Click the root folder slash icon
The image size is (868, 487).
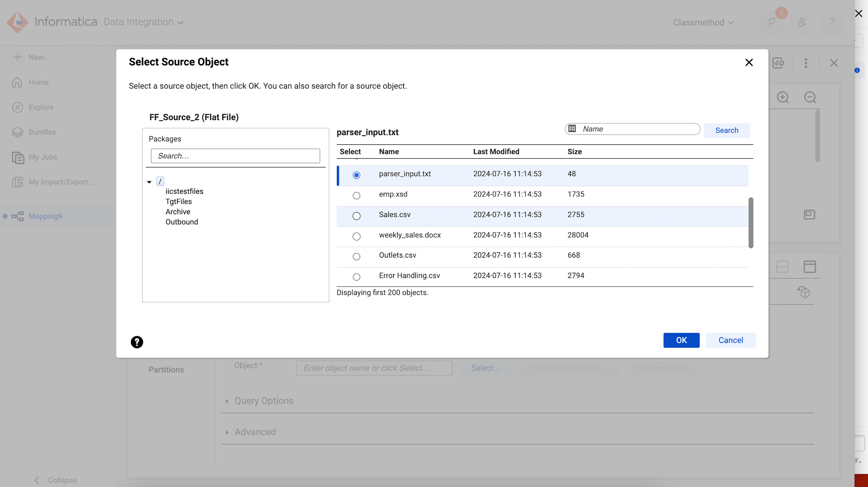[160, 181]
